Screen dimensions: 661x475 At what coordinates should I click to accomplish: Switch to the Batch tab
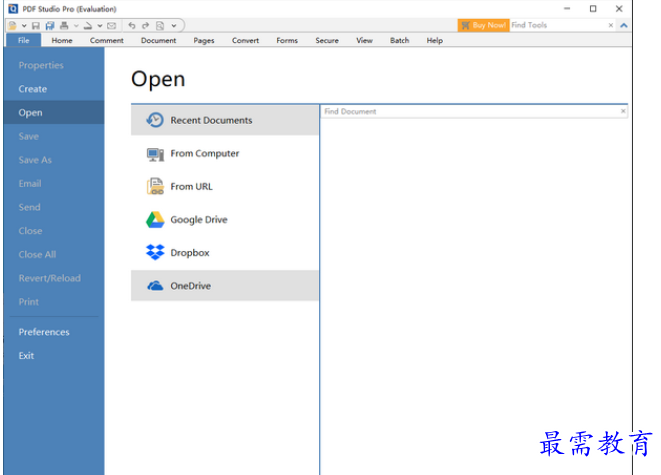coord(400,40)
